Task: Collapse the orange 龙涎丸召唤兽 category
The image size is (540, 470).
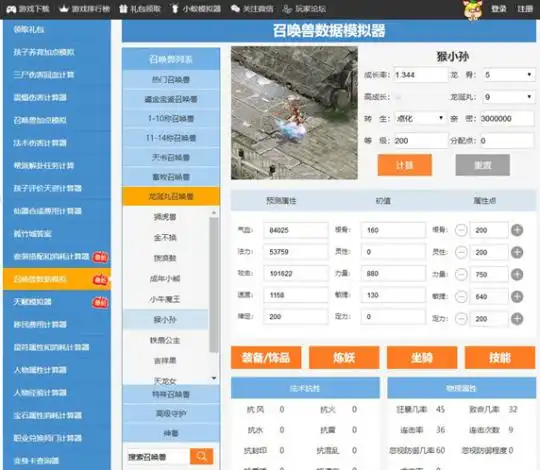Action: (x=171, y=196)
